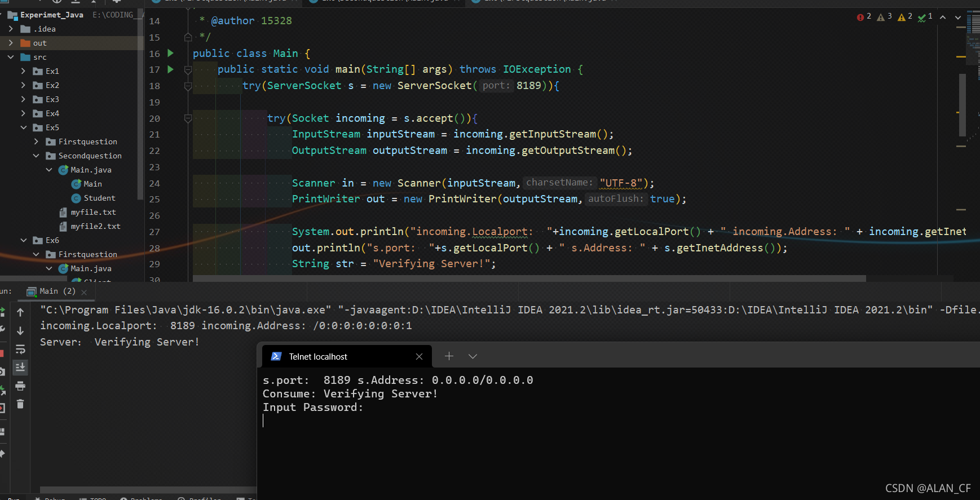The width and height of the screenshot is (980, 500).
Task: Click the down-arrow in Run console toolbar
Action: (20, 331)
